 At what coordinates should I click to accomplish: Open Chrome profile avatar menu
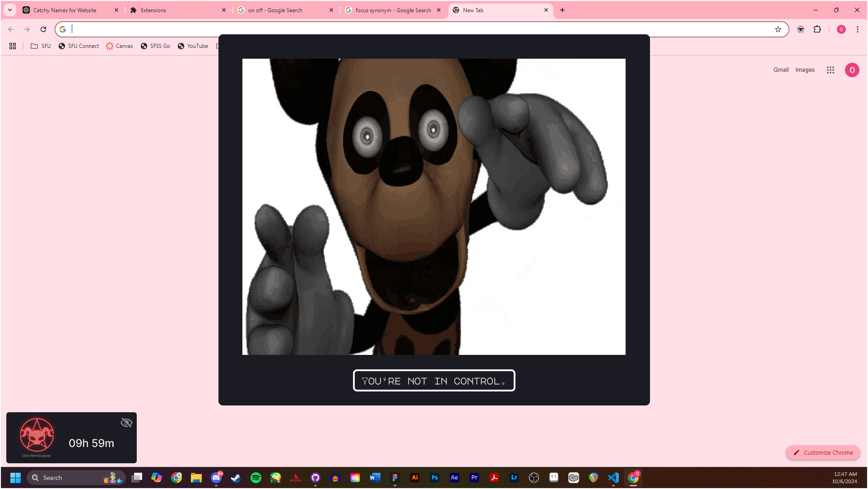pos(841,29)
